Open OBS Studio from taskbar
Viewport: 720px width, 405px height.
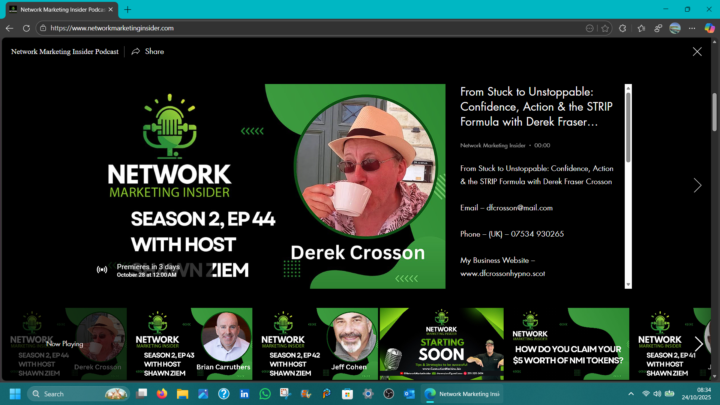388,394
